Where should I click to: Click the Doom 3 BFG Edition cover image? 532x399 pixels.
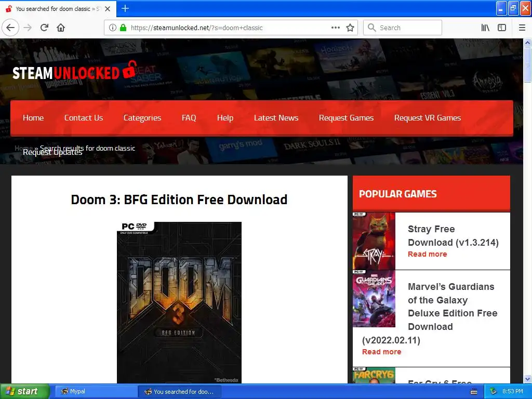[x=179, y=303]
